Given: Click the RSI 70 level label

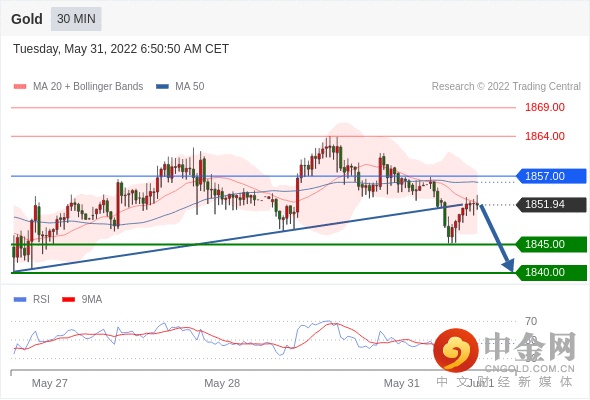Looking at the screenshot, I should pyautogui.click(x=531, y=321).
